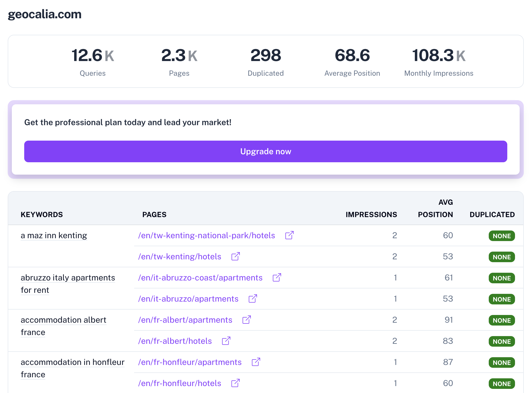Image resolution: width=532 pixels, height=393 pixels.
Task: Open the /en/fr-albert/hotels page link
Action: tap(175, 341)
